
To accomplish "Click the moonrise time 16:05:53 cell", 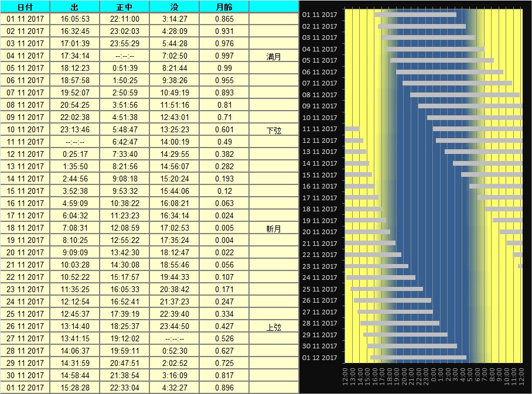I will pyautogui.click(x=74, y=19).
